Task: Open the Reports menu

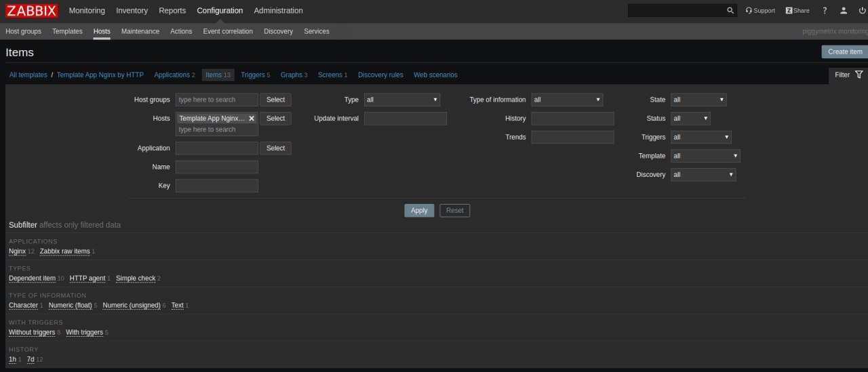Action: pos(172,10)
